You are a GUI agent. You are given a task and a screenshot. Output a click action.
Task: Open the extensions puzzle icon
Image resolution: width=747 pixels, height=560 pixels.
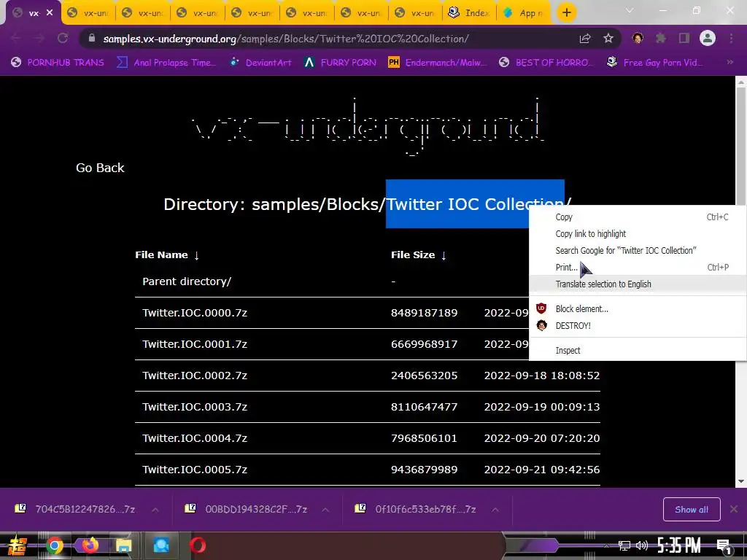tap(661, 38)
